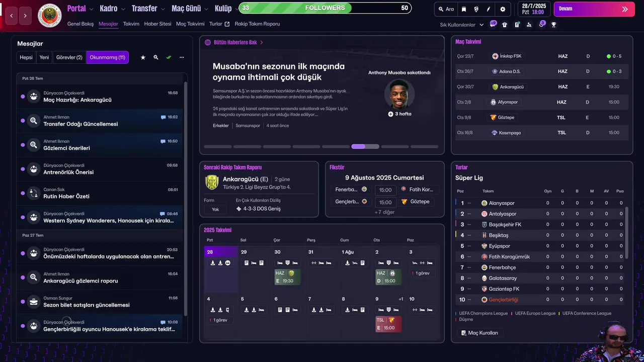Follow Bütün Haberlere Bak chevron link
This screenshot has height=362, width=644.
coord(262,42)
